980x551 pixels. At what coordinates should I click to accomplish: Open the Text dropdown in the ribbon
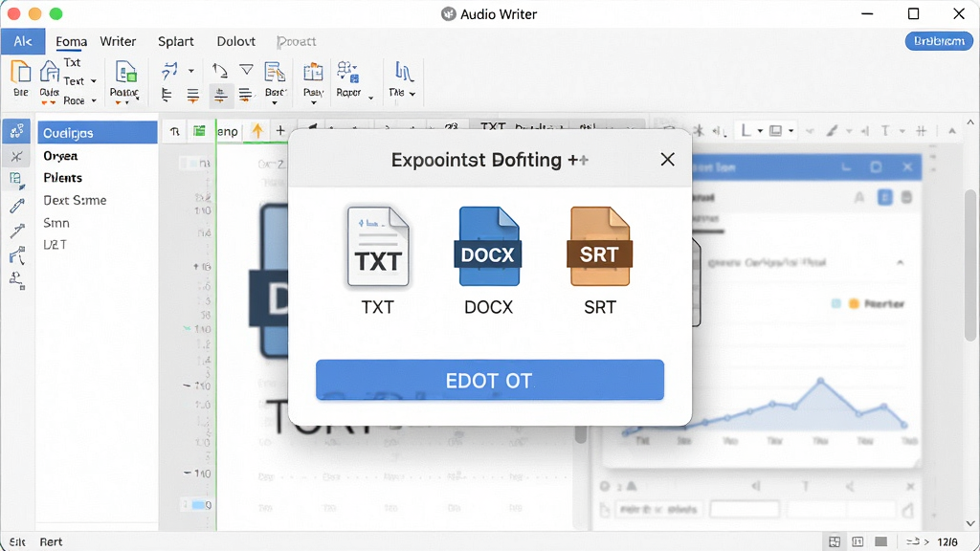80,81
